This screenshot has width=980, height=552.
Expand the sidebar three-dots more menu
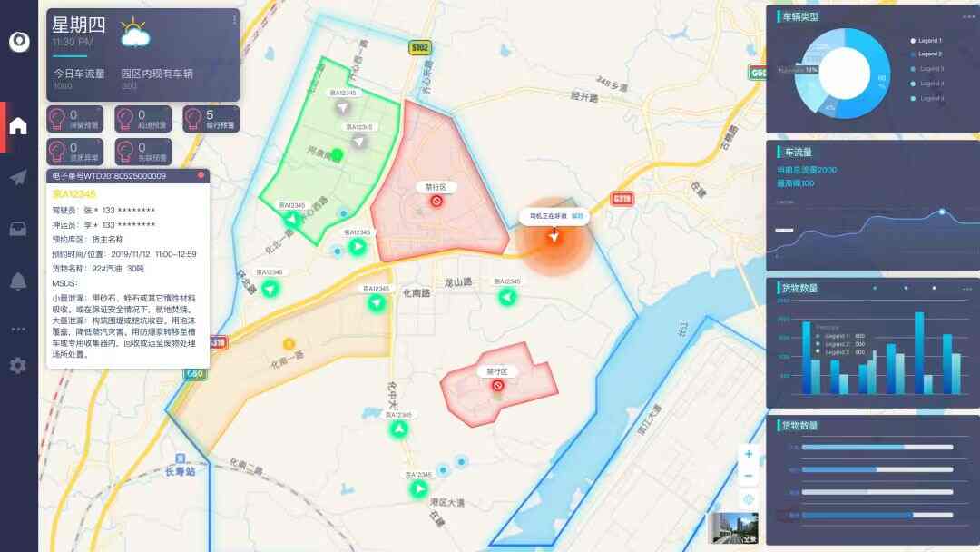point(18,329)
